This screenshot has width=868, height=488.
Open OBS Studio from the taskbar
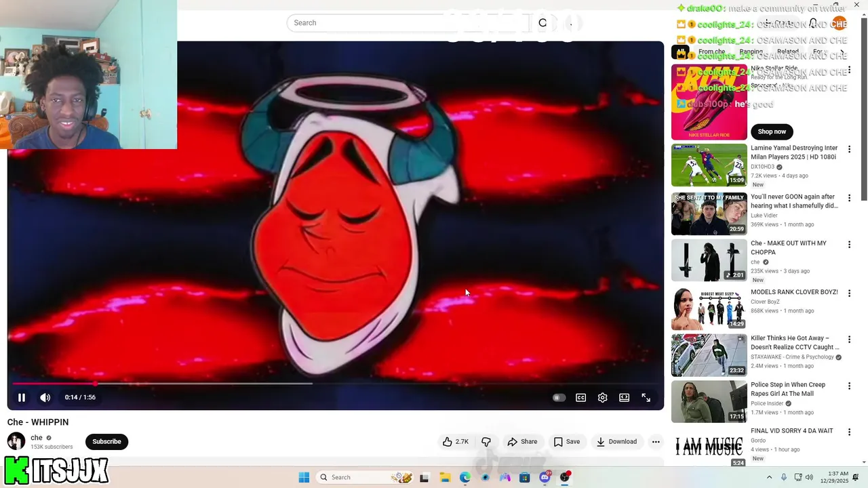pyautogui.click(x=564, y=477)
